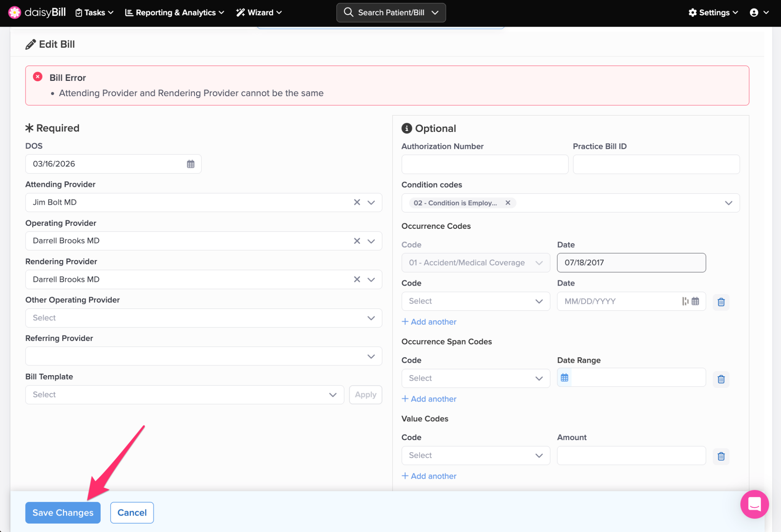781x532 pixels.
Task: Click Add another under Occurrence Codes
Action: point(429,322)
